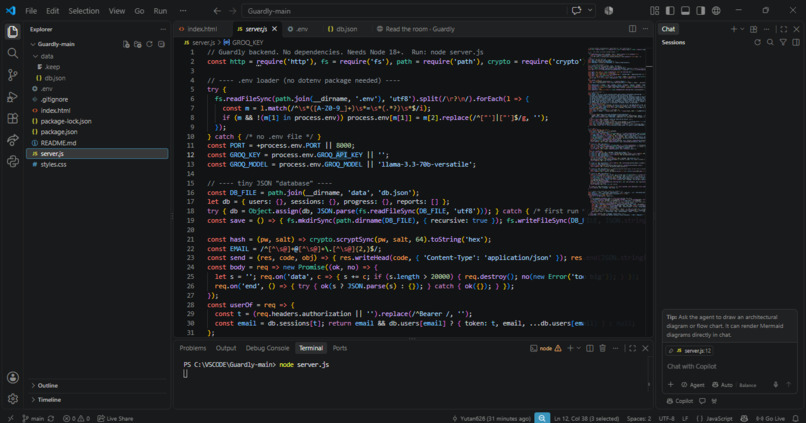Split the editor right
The image size is (806, 423).
click(x=632, y=29)
